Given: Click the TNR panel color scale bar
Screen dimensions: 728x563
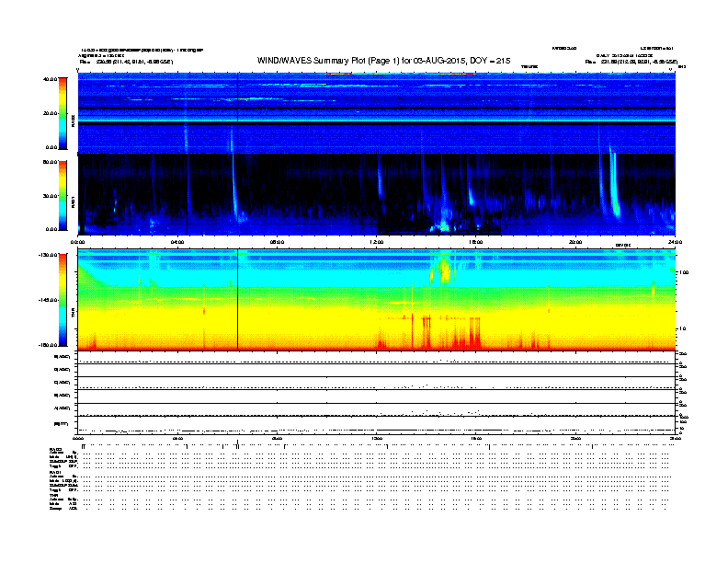Looking at the screenshot, I should click(63, 300).
